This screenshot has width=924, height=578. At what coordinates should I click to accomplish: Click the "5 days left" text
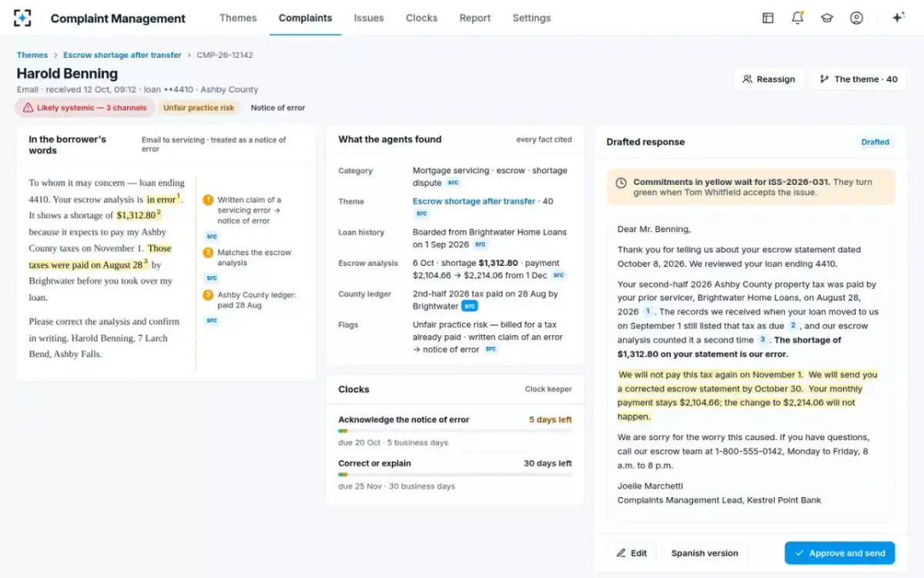point(551,420)
